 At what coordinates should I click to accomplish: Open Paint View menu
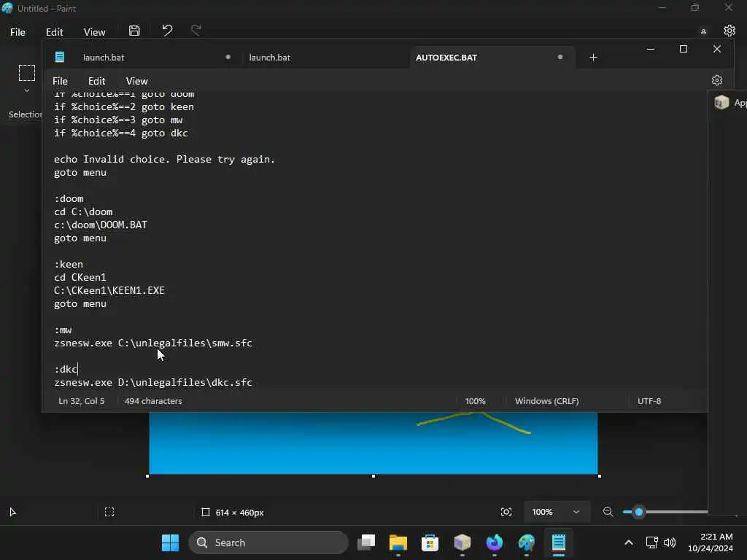(x=94, y=32)
